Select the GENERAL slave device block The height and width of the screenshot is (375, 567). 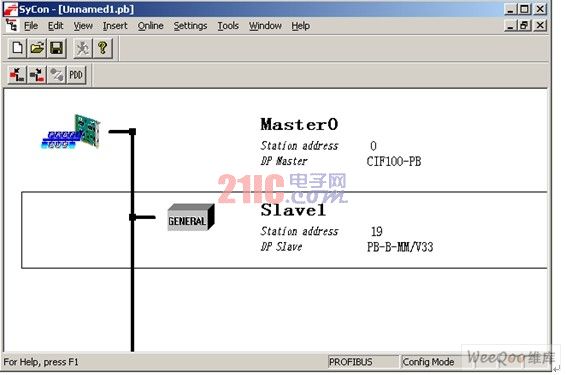coord(191,217)
